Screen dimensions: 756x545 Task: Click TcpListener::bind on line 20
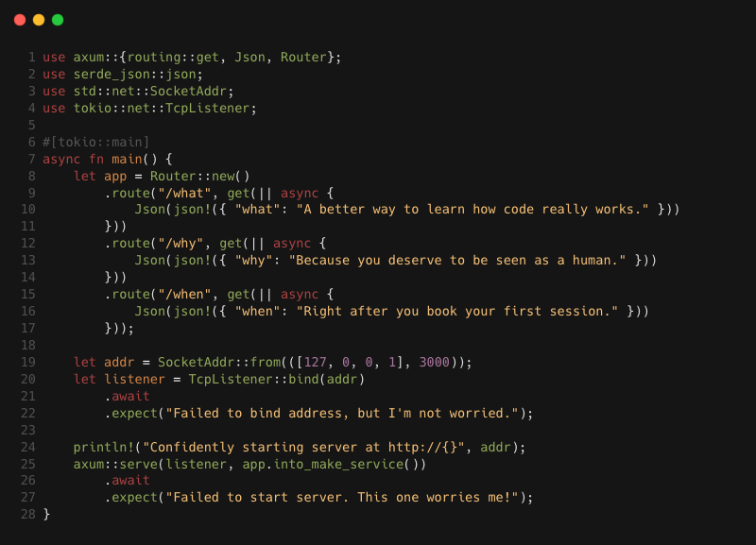(253, 380)
